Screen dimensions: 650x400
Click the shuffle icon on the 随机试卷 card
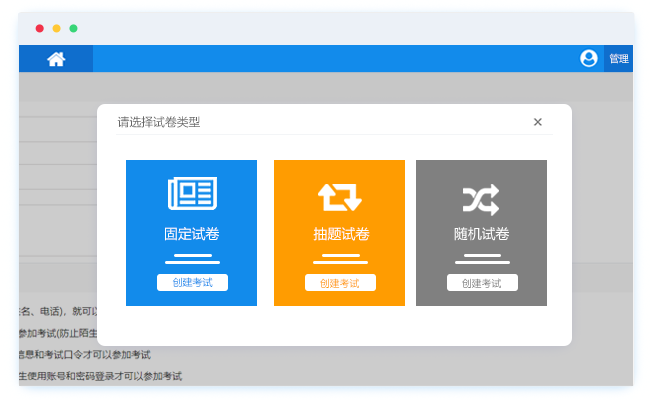[x=481, y=200]
